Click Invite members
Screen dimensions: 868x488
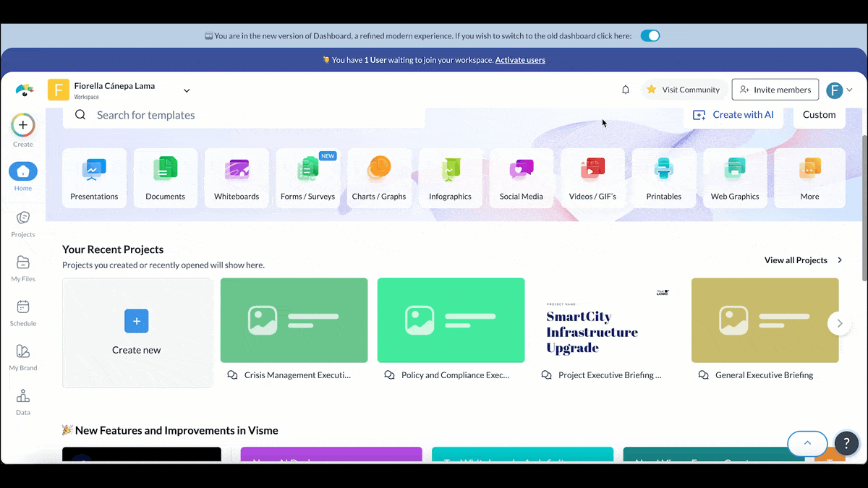775,90
